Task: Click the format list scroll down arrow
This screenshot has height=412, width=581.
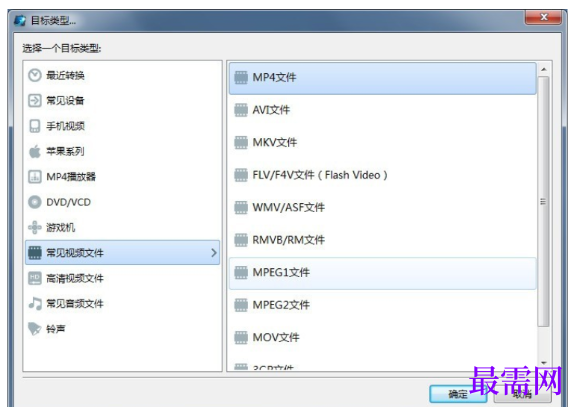Action: coord(544,363)
